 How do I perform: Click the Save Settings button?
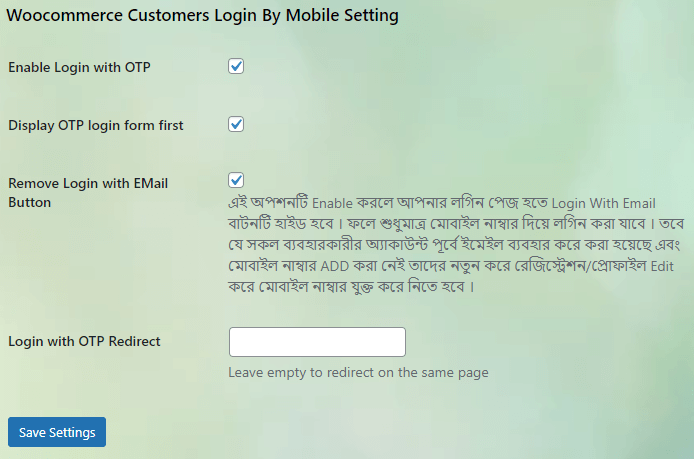point(57,432)
